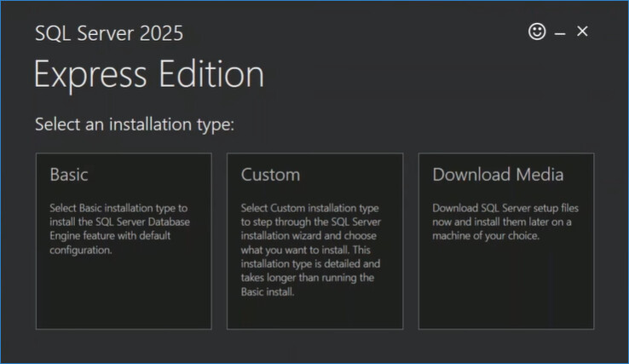This screenshot has height=364, width=629.
Task: Pick the Download Media heading
Action: [x=498, y=175]
